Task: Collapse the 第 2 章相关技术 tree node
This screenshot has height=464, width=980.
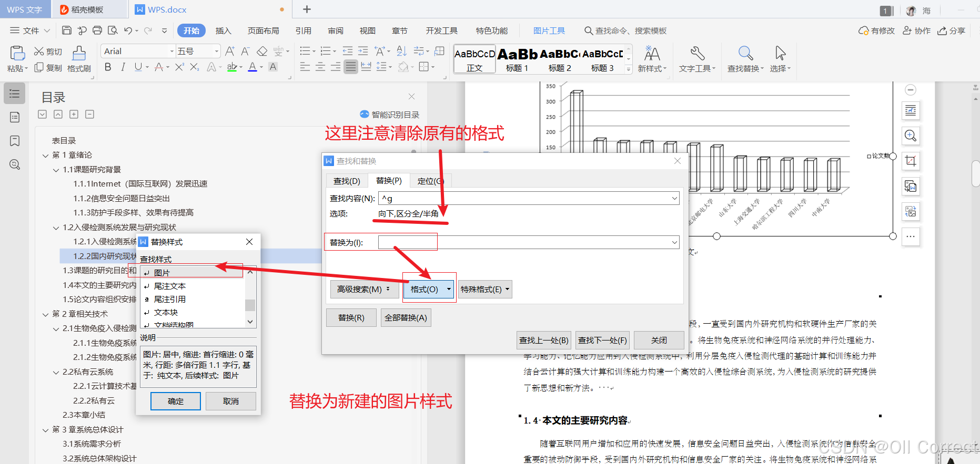Action: pyautogui.click(x=46, y=314)
